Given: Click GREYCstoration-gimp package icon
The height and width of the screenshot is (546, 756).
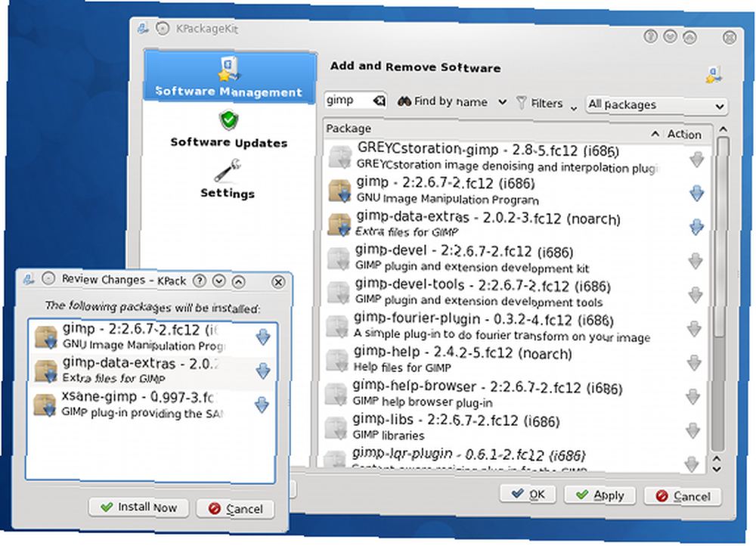Looking at the screenshot, I should click(x=340, y=157).
